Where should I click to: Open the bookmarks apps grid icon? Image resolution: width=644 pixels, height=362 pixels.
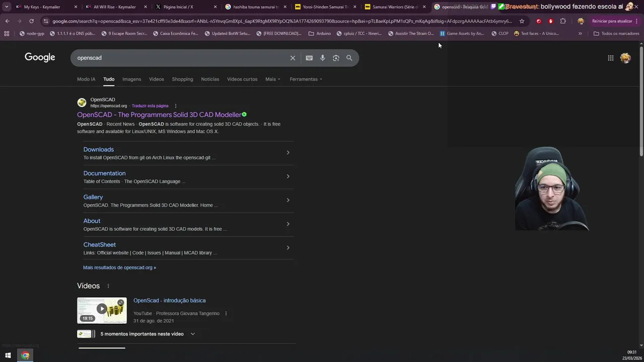[x=7, y=33]
